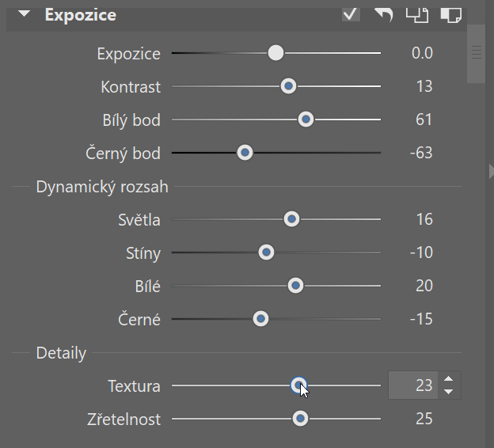Click the Světla slider handle
The width and height of the screenshot is (494, 448).
[291, 219]
